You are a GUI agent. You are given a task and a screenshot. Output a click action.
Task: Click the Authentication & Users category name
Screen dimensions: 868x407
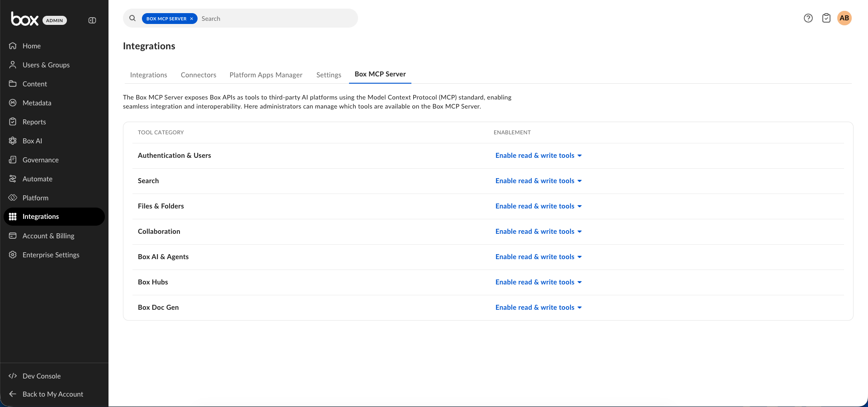point(175,156)
